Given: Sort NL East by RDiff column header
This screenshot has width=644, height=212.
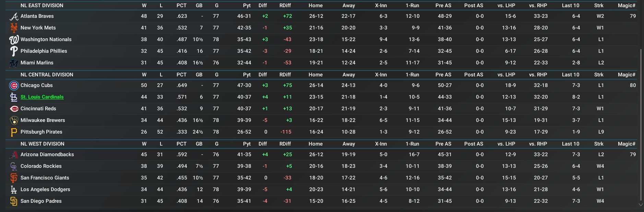Looking at the screenshot, I should tap(285, 5).
